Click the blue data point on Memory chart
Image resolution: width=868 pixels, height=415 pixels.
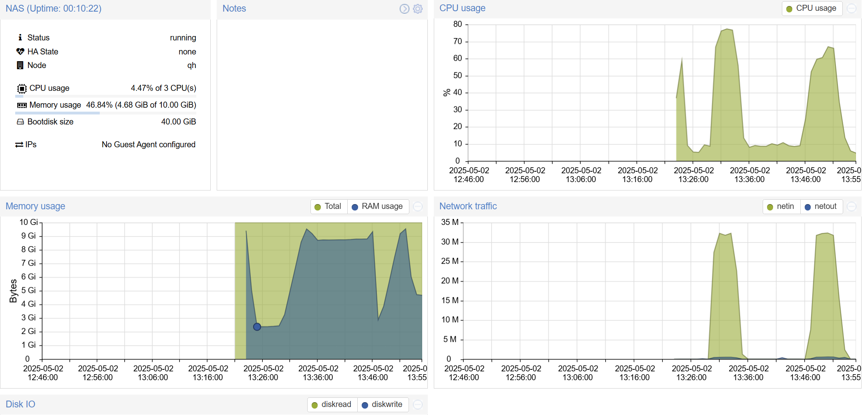tap(257, 327)
